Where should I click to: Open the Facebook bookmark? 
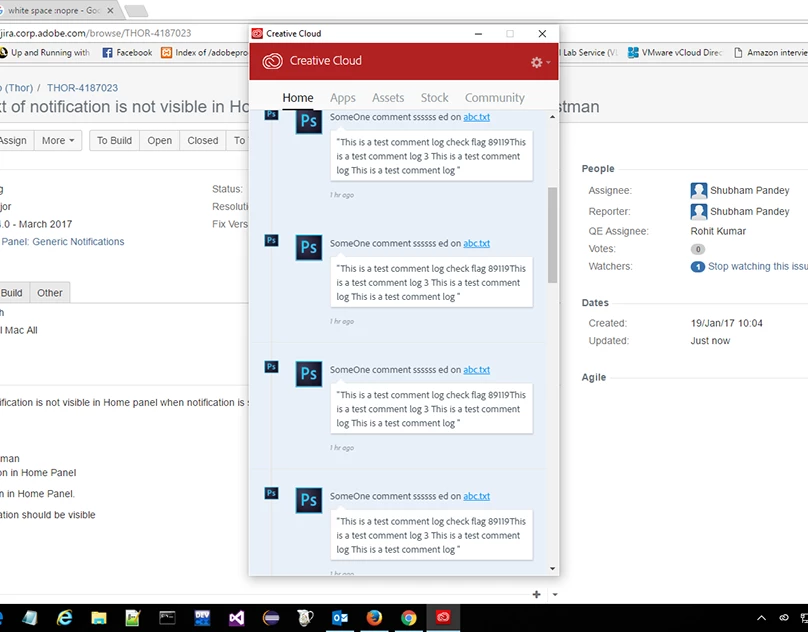[x=127, y=53]
